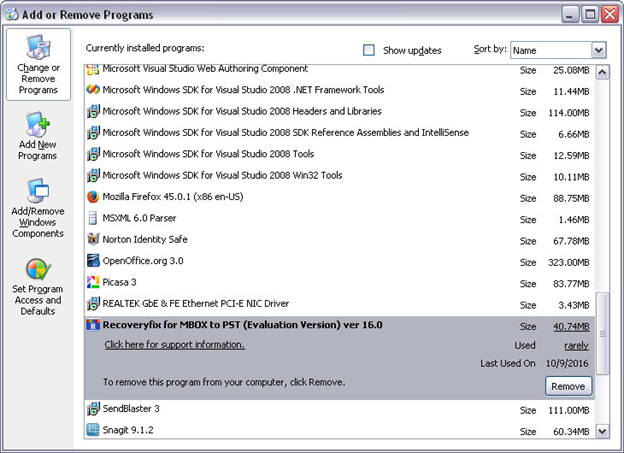The width and height of the screenshot is (624, 453).
Task: Click the Mozilla Firefox program icon
Action: coord(93,197)
